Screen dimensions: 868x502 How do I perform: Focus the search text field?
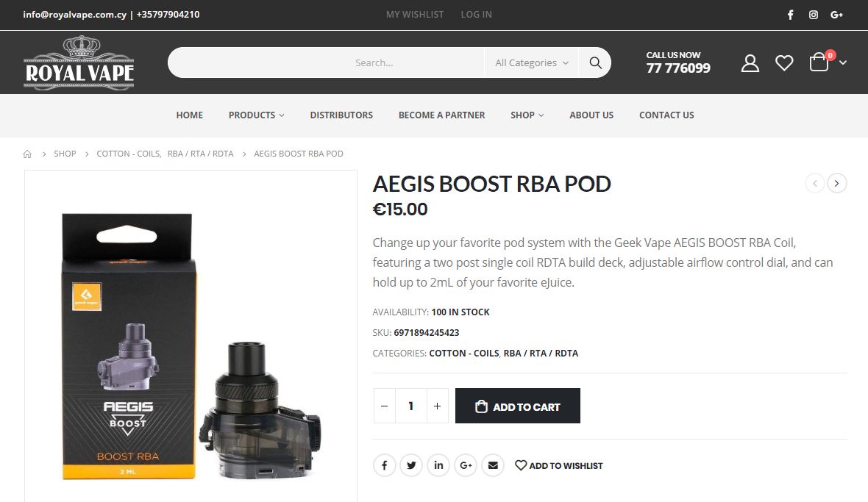326,62
